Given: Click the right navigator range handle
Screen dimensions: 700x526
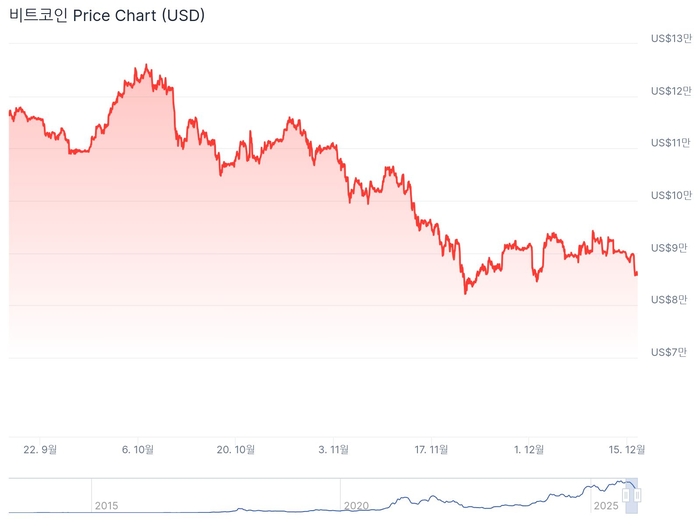Looking at the screenshot, I should point(638,494).
